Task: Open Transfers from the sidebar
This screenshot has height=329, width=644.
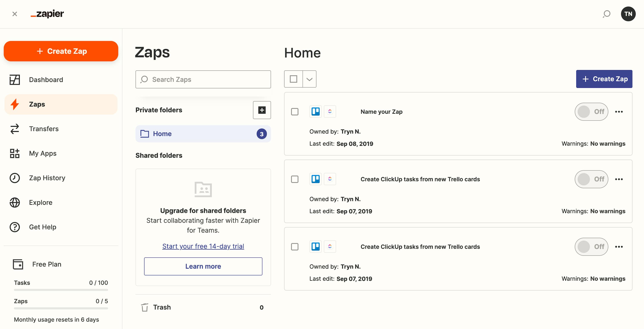Action: tap(44, 129)
